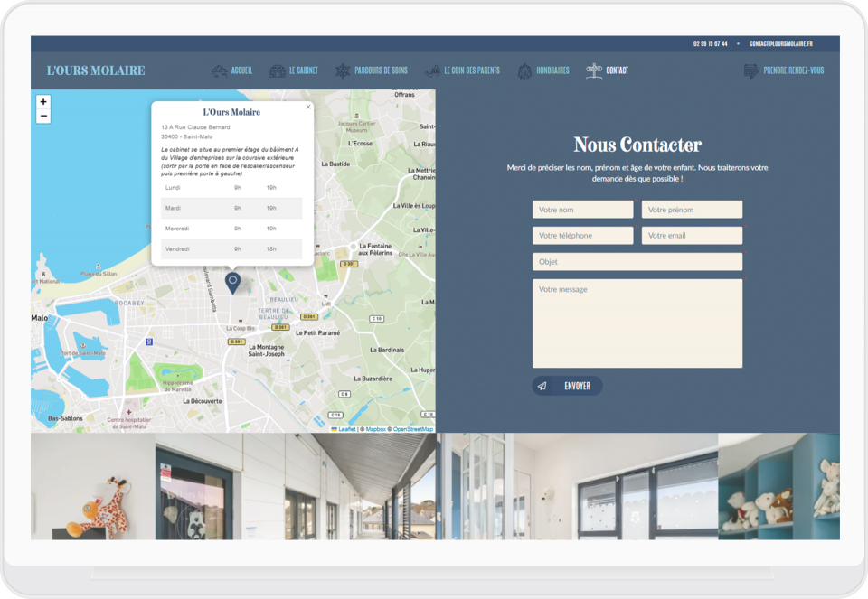Click the Votre message text area
The width and height of the screenshot is (868, 599).
coord(637,323)
